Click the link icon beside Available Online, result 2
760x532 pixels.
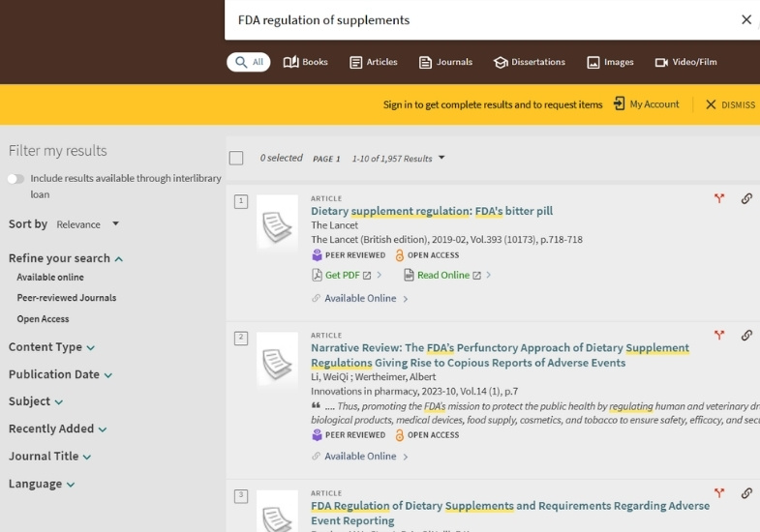pos(316,456)
